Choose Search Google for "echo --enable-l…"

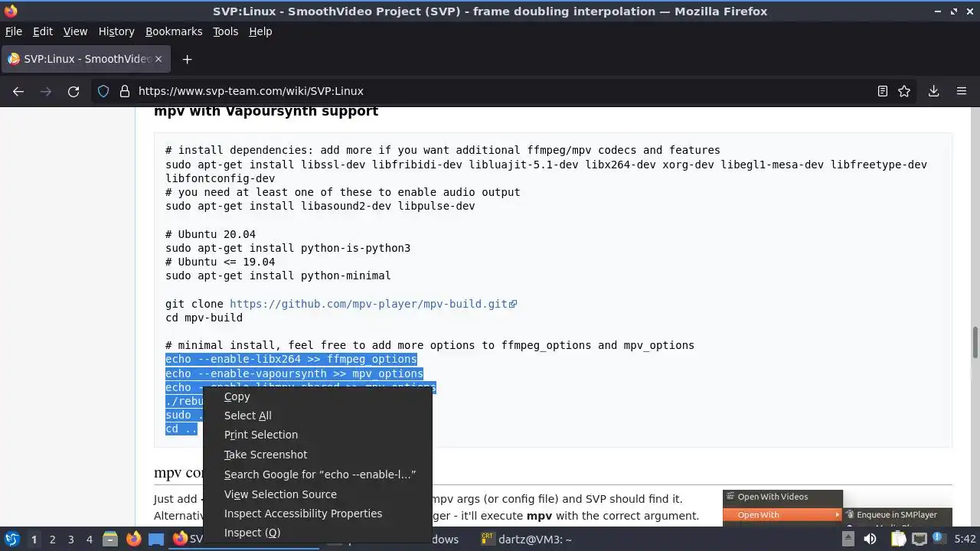pyautogui.click(x=317, y=474)
